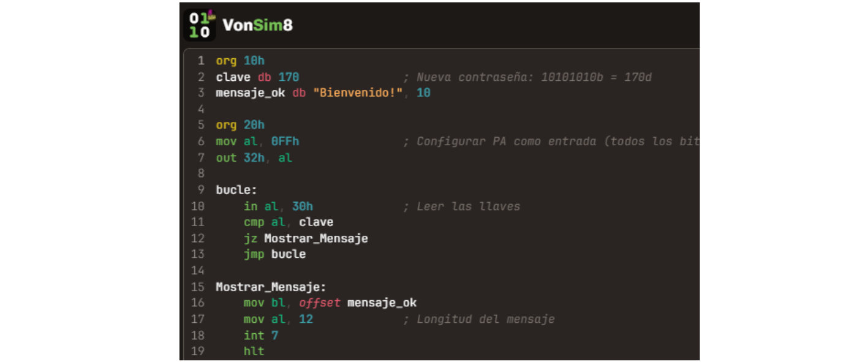
Task: Click the 'Mostrar_Mensaje:' label
Action: tap(271, 287)
